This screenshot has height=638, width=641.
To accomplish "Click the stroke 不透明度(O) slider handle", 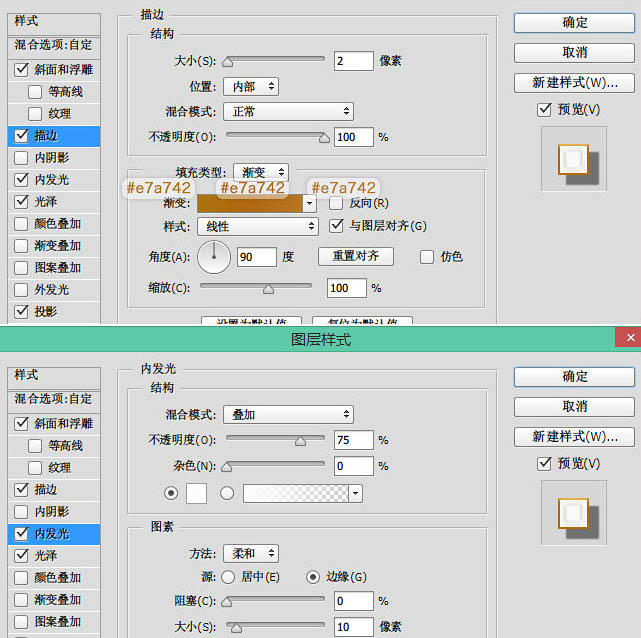I will point(324,139).
